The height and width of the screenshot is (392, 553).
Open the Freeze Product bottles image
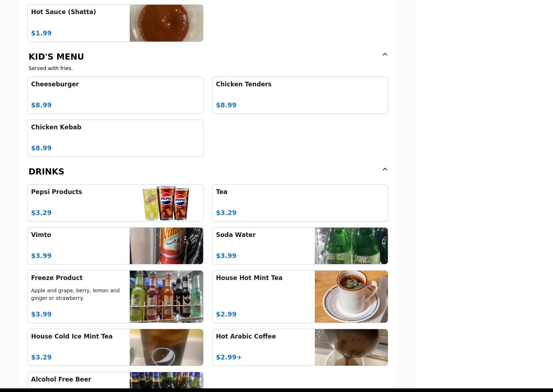(x=166, y=297)
